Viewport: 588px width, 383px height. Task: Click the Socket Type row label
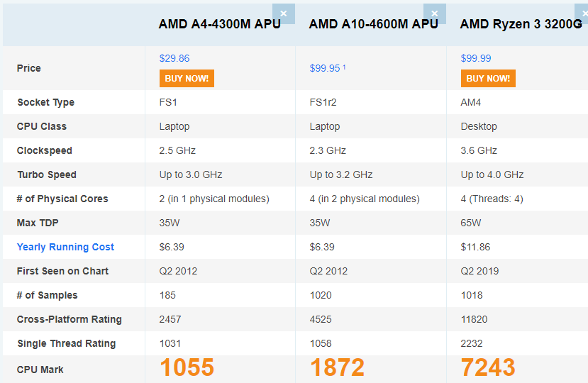point(46,102)
